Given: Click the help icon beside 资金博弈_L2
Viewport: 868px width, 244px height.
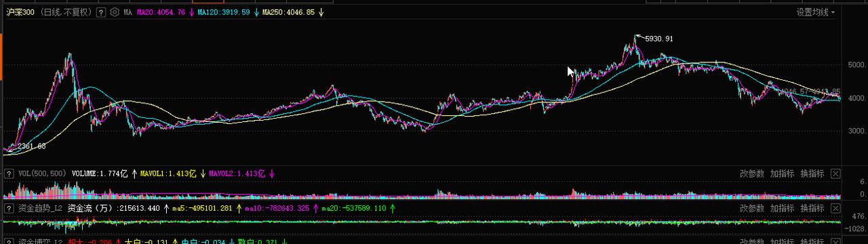Looking at the screenshot, I should click(9, 241).
